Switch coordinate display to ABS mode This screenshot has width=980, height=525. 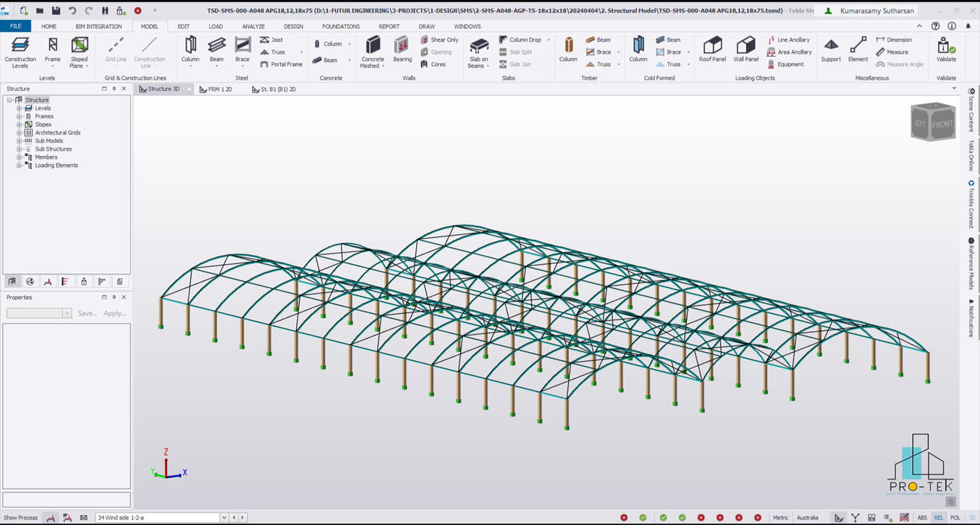[922, 517]
